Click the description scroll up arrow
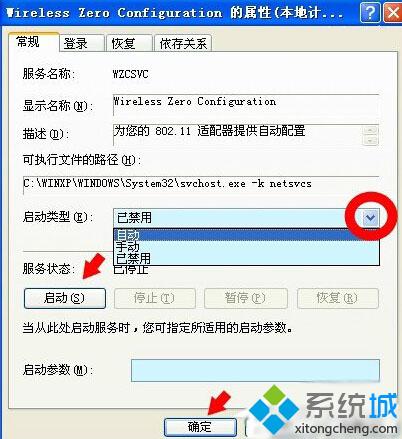The image size is (402, 439). point(371,130)
